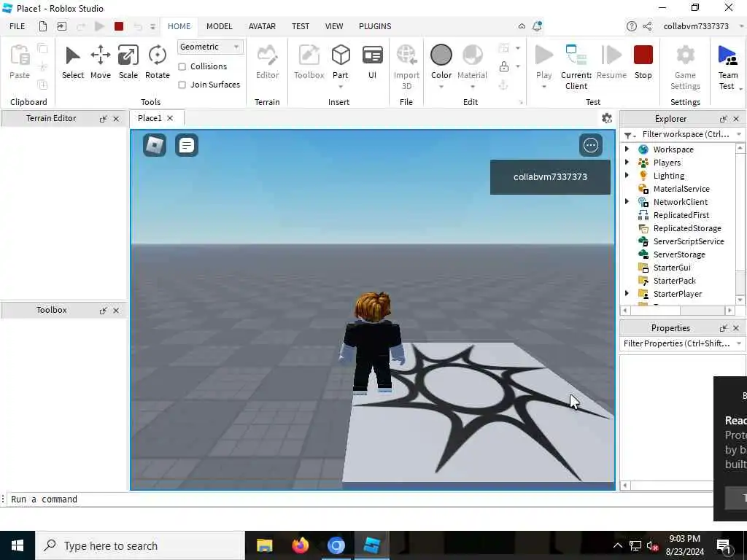The image size is (747, 560).
Task: Start a Team Test
Action: point(727,66)
